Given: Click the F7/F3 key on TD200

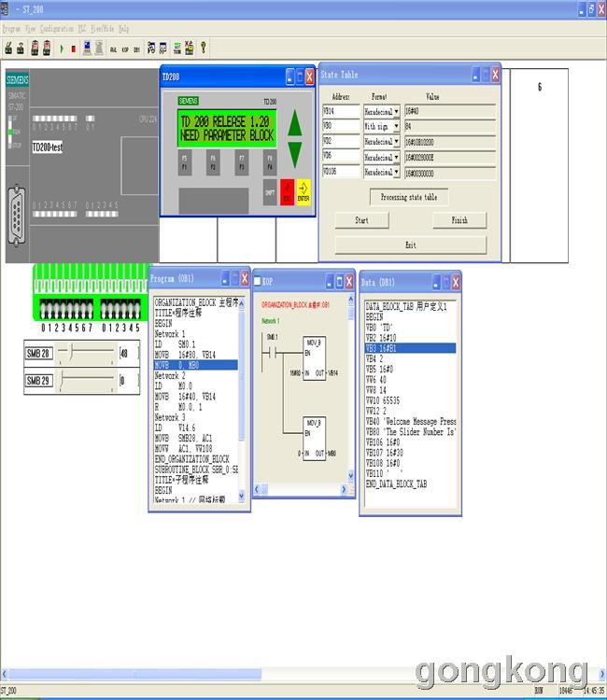Looking at the screenshot, I should point(242,162).
